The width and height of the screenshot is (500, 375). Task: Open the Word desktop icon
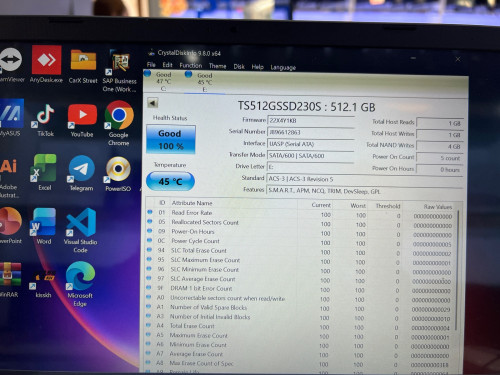[x=44, y=226]
